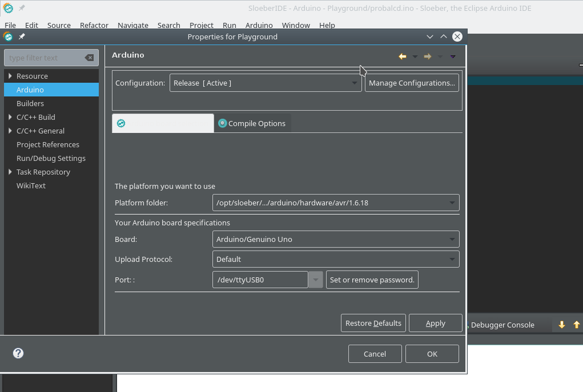The width and height of the screenshot is (583, 392).
Task: Open the help question mark icon
Action: (x=18, y=353)
